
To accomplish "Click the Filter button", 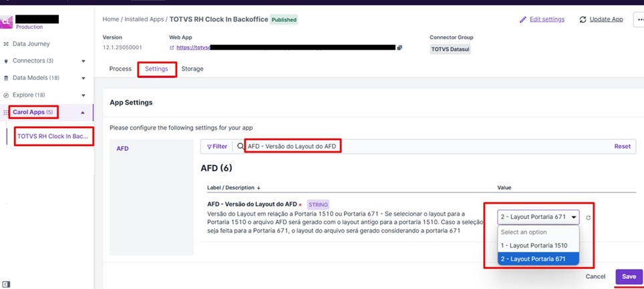I will point(217,147).
